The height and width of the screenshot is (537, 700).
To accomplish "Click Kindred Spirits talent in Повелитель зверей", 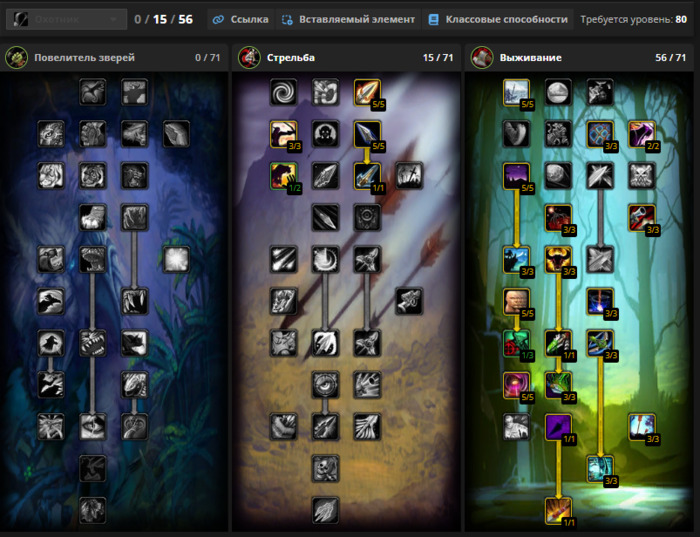I will [x=93, y=469].
